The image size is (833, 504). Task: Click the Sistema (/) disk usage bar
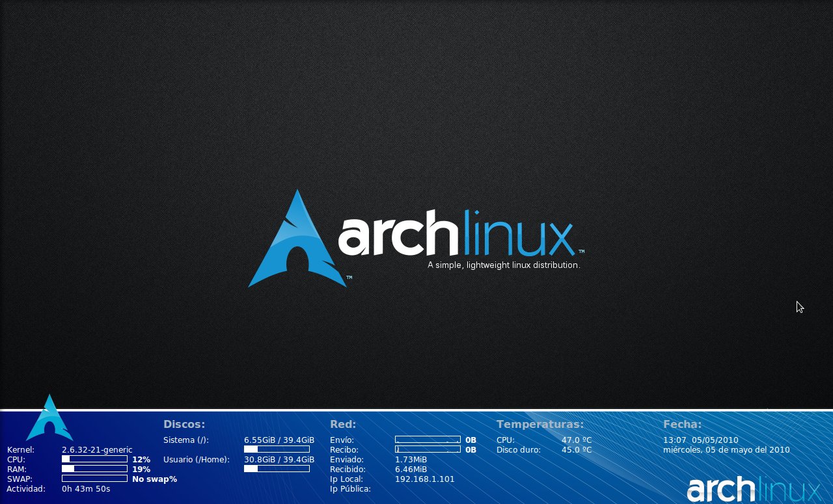(277, 449)
